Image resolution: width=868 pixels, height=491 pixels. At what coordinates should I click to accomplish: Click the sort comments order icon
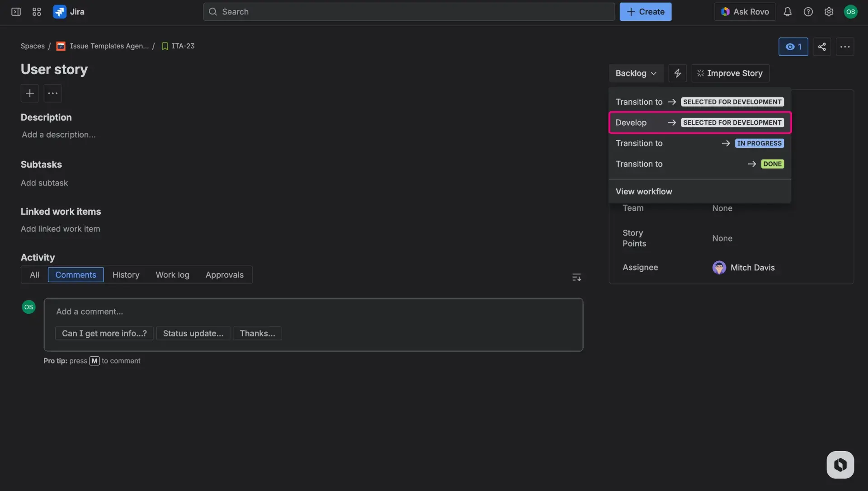tap(576, 276)
